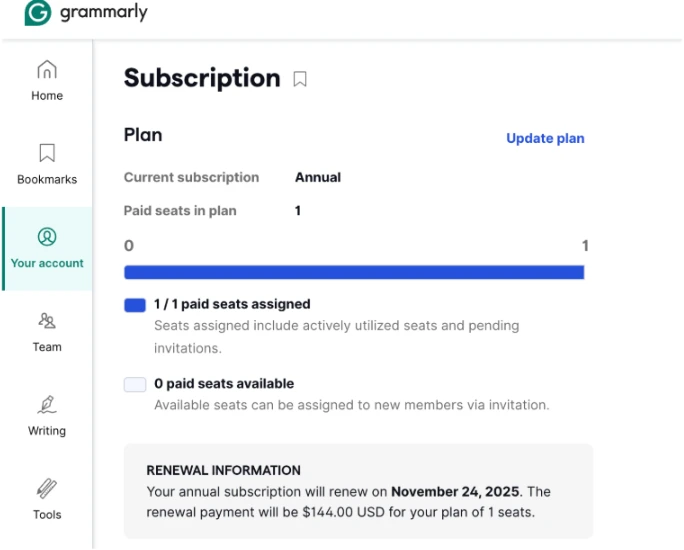The height and width of the screenshot is (550, 684).
Task: Select the Your account menu label
Action: [x=47, y=263]
